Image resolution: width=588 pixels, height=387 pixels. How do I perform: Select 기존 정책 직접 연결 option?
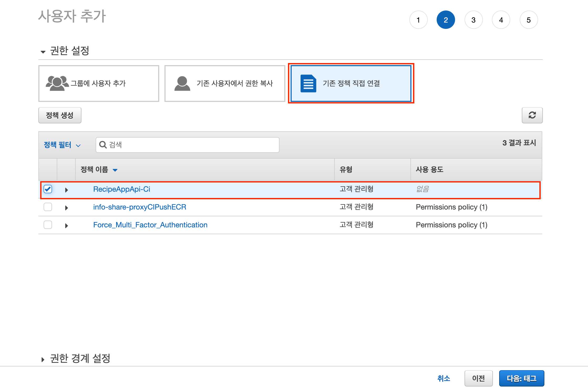351,83
